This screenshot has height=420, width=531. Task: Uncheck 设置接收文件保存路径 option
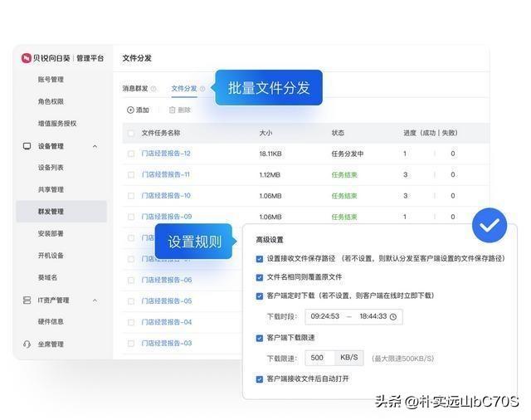(260, 259)
